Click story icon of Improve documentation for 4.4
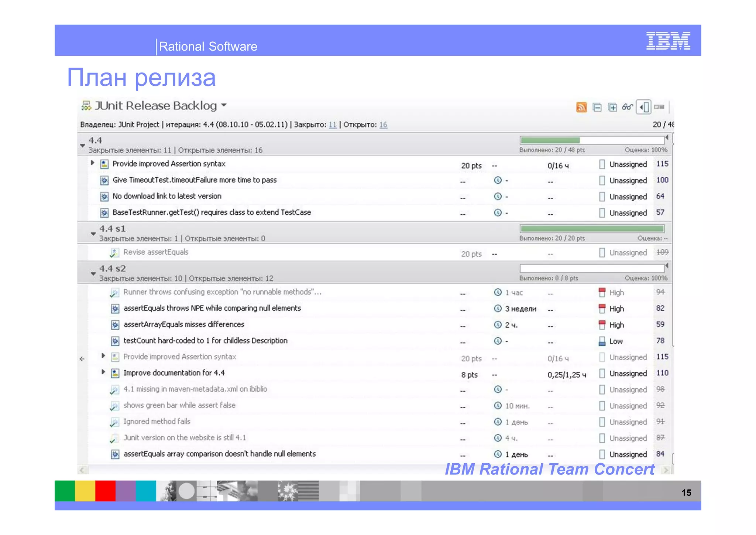This screenshot has width=756, height=535. (x=115, y=374)
